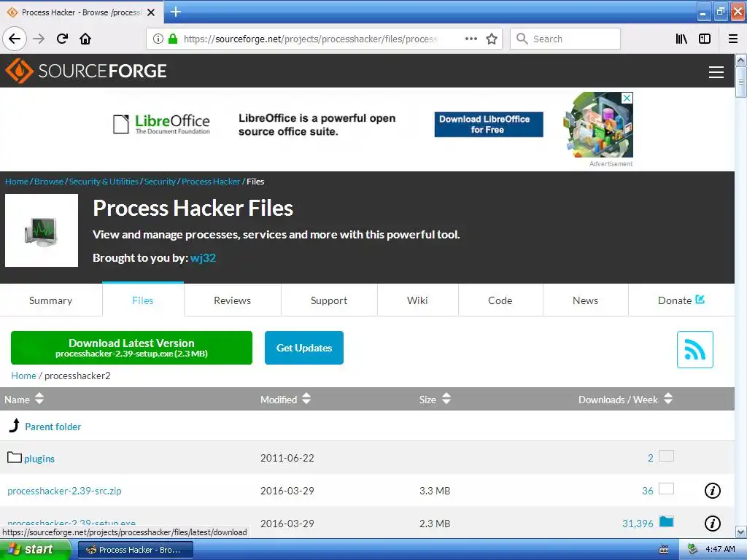
Task: Open the Wiki tab
Action: click(417, 300)
